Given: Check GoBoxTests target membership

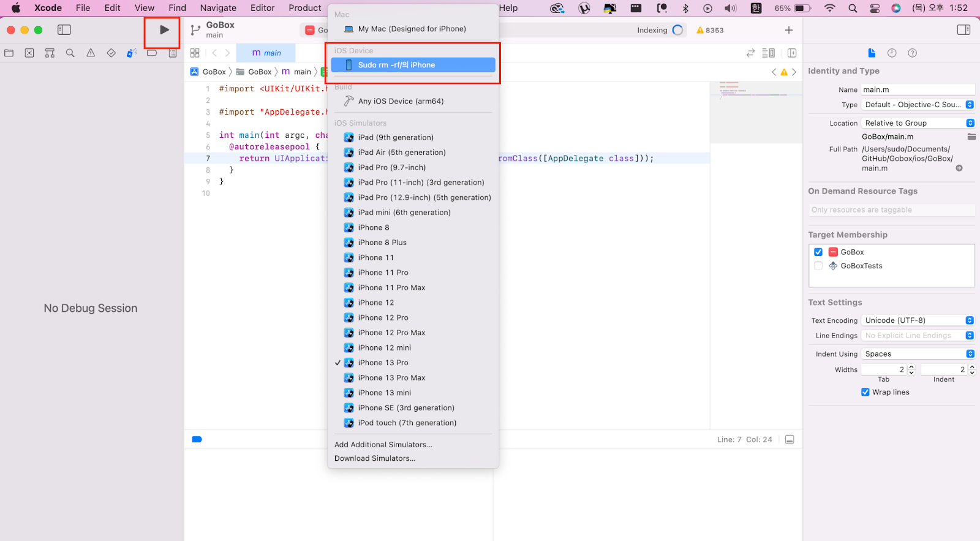Looking at the screenshot, I should pyautogui.click(x=818, y=266).
